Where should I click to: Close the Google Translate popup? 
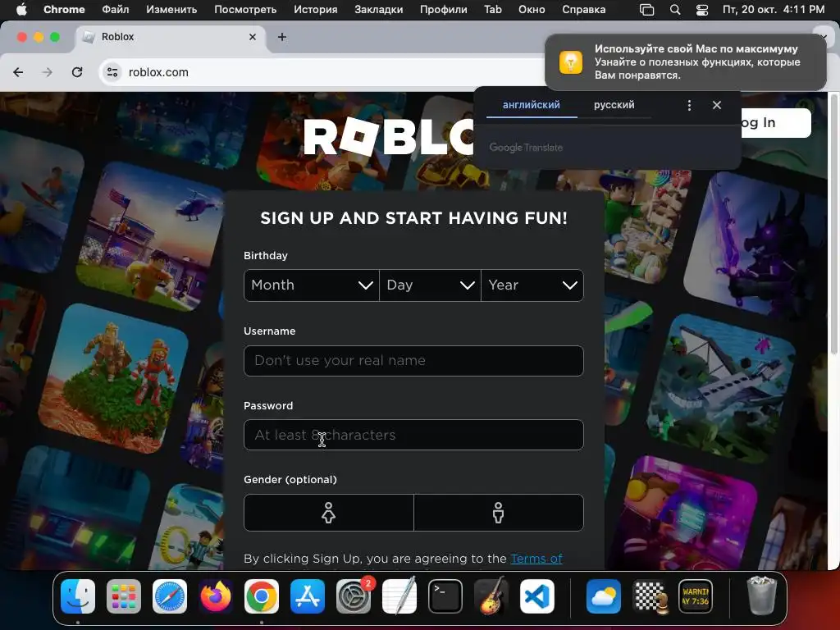point(717,105)
